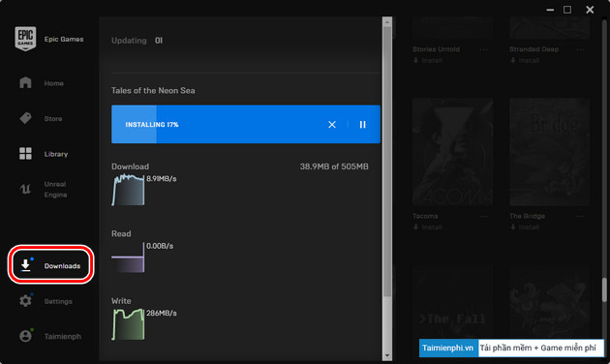Click the Updating label at panel top
The height and width of the screenshot is (364, 610).
pos(129,41)
